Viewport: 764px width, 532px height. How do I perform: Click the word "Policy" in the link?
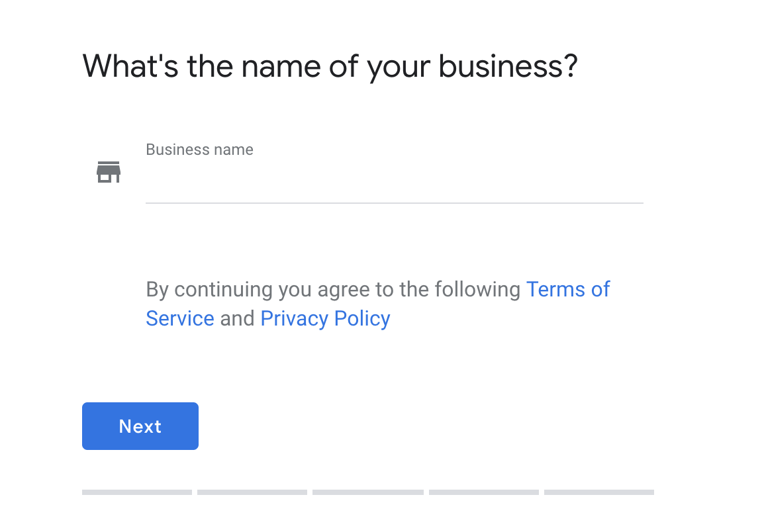[362, 319]
